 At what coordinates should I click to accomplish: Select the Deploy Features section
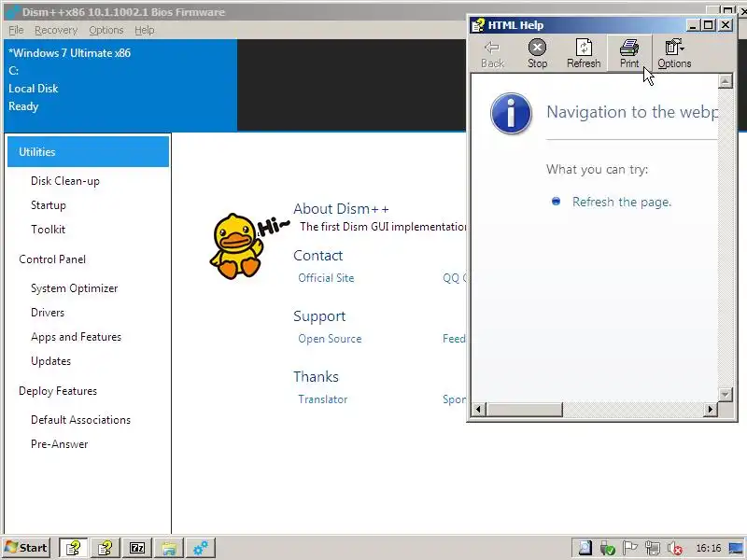click(58, 391)
